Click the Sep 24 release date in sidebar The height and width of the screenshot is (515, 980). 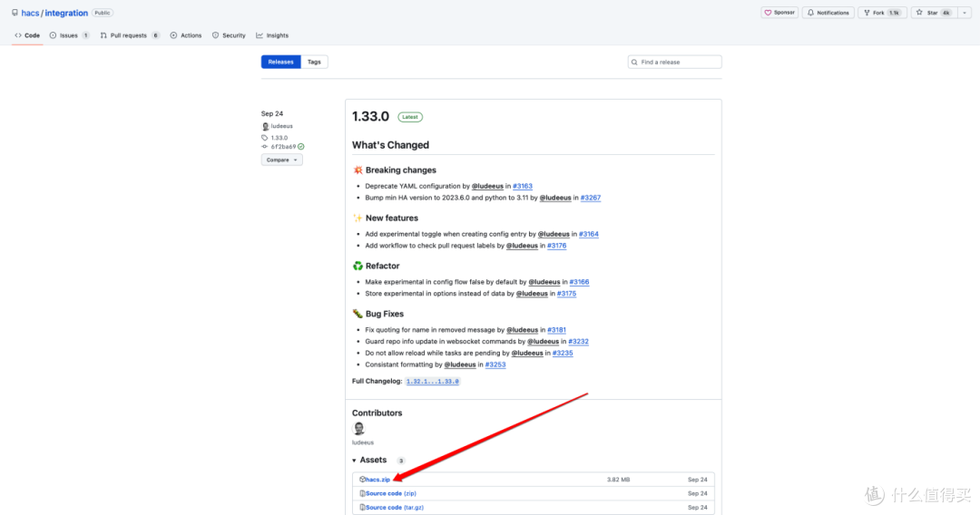[272, 113]
